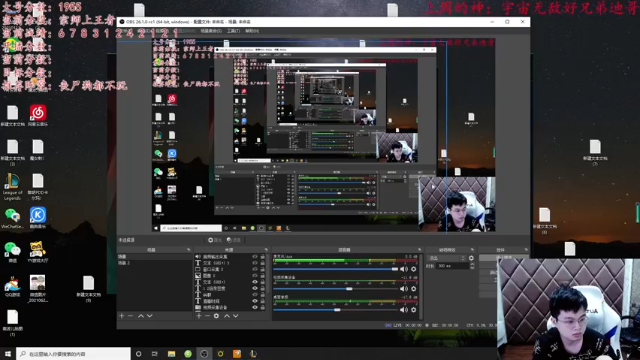The height and width of the screenshot is (360, 640).
Task: Lock the last 视频采集设备 source row
Action: click(x=262, y=307)
